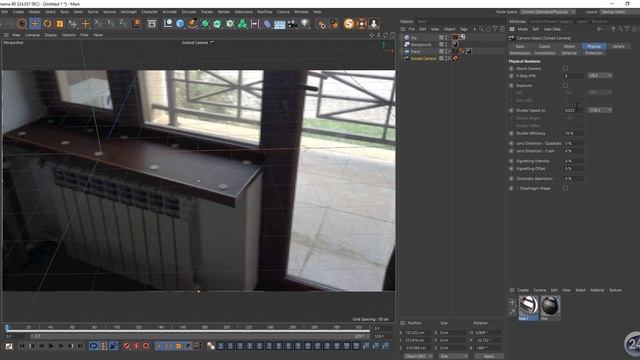
Task: Select Solved Camera object in list
Action: click(x=423, y=58)
